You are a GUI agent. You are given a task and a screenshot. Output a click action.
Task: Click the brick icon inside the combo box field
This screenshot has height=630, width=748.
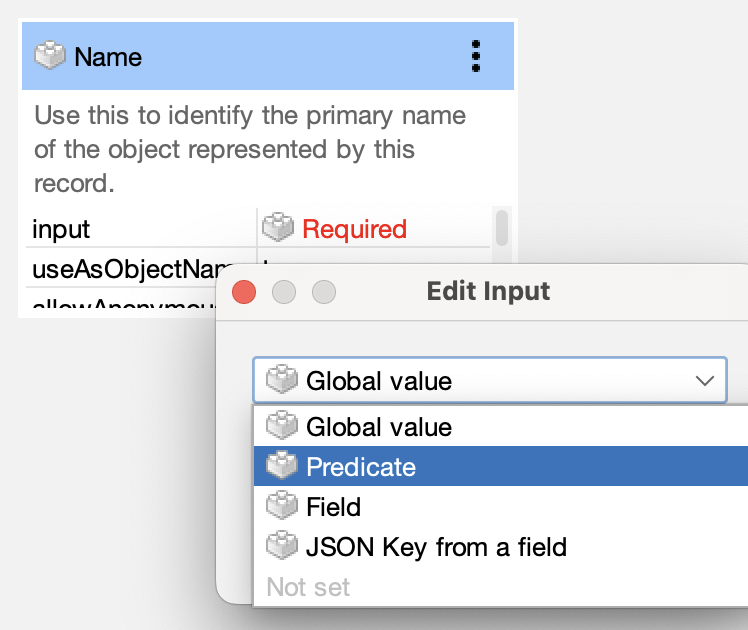coord(282,379)
